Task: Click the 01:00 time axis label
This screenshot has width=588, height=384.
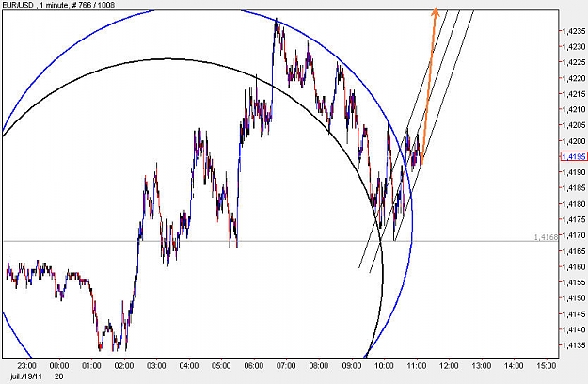Action: pos(91,365)
